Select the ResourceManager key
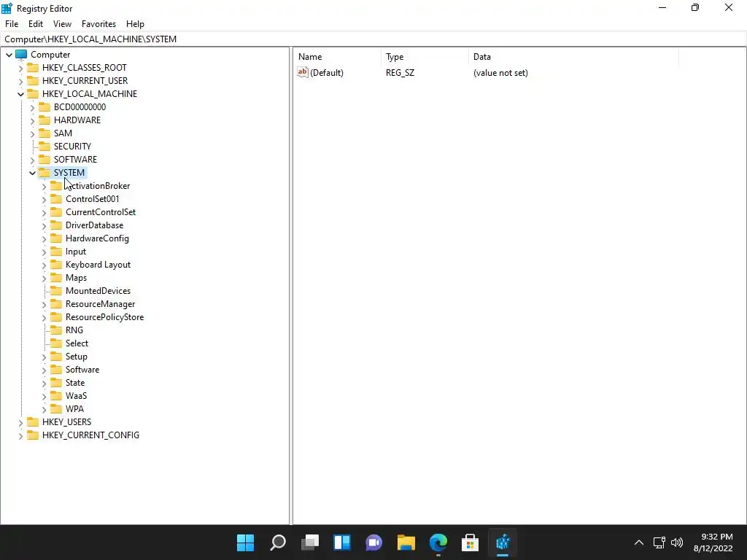The image size is (747, 560). pos(101,304)
